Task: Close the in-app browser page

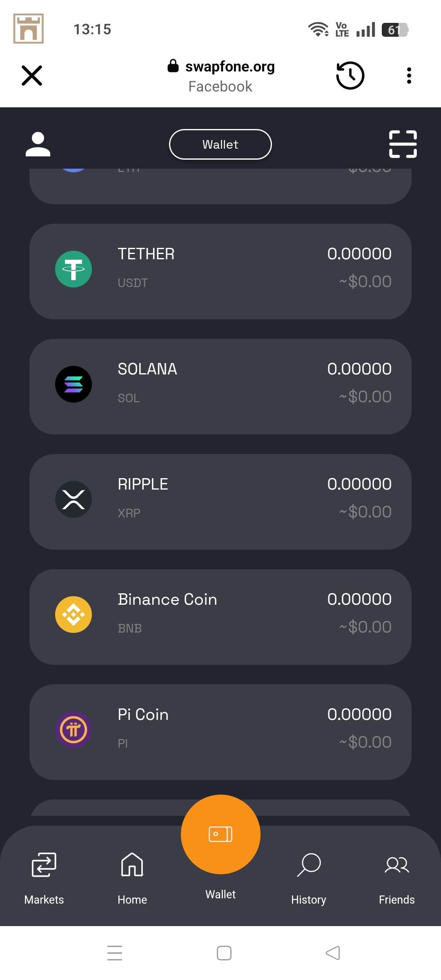Action: coord(32,76)
